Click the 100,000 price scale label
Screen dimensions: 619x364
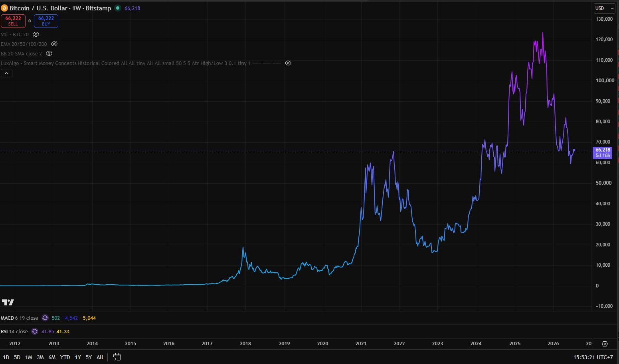click(605, 81)
